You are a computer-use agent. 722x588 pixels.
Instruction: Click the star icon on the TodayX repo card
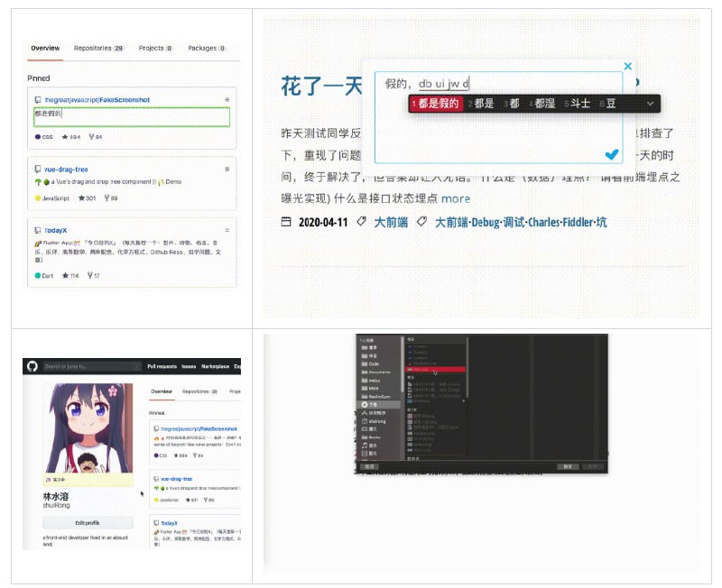(64, 275)
